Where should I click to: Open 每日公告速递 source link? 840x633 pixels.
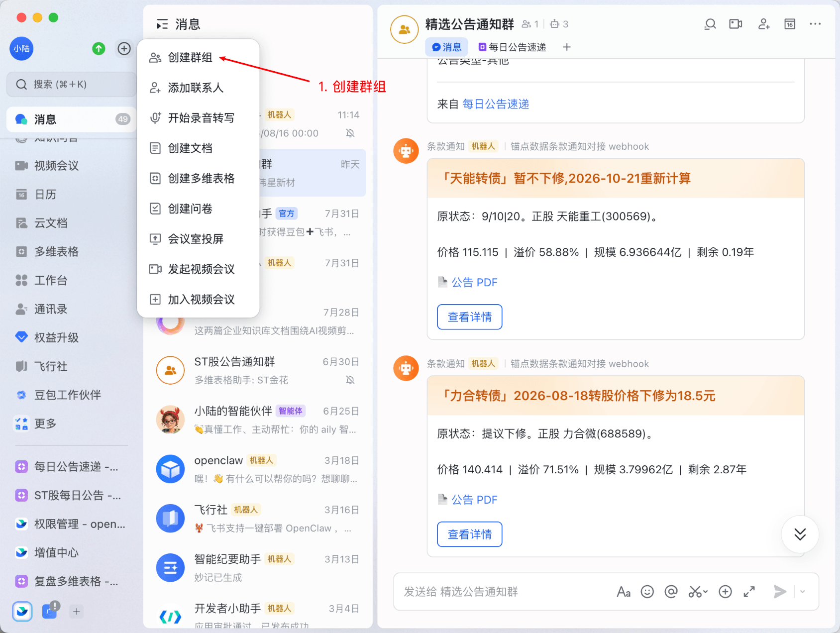point(496,104)
